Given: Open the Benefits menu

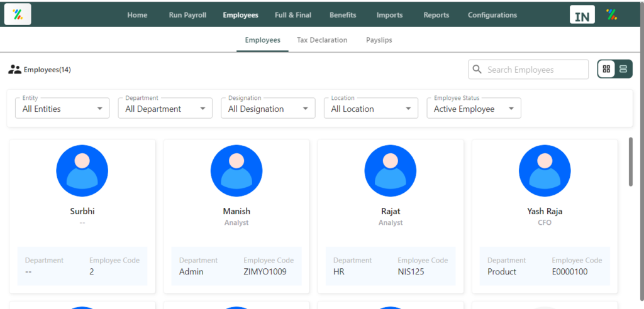Looking at the screenshot, I should pos(343,15).
